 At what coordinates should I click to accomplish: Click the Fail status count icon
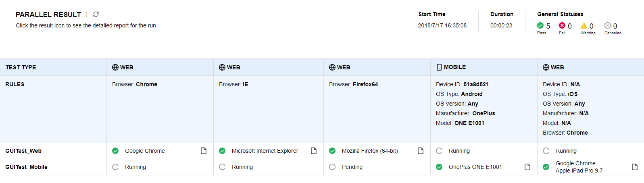(562, 26)
